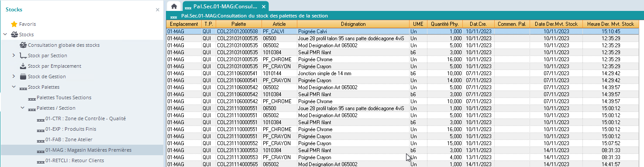The height and width of the screenshot is (167, 644).
Task: Click pallet icon beside 01-EXP Produits Finis
Action: 41,129
